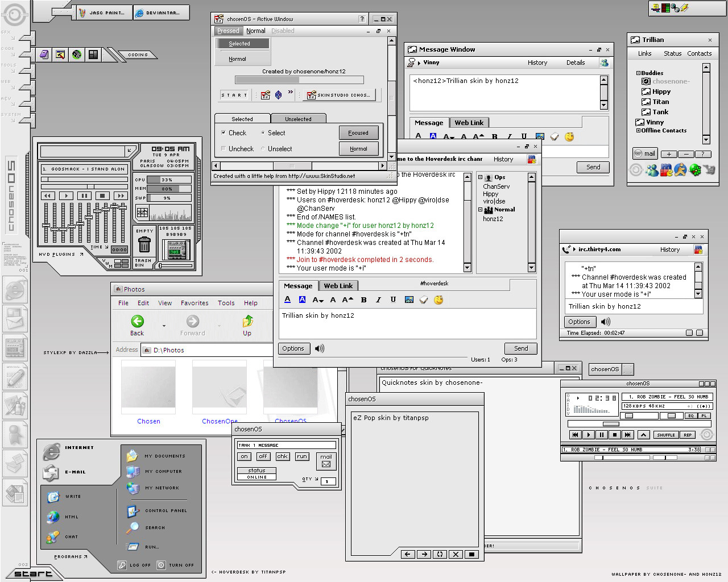Send message in #hoverdesk window
This screenshot has width=728, height=582.
click(x=521, y=348)
